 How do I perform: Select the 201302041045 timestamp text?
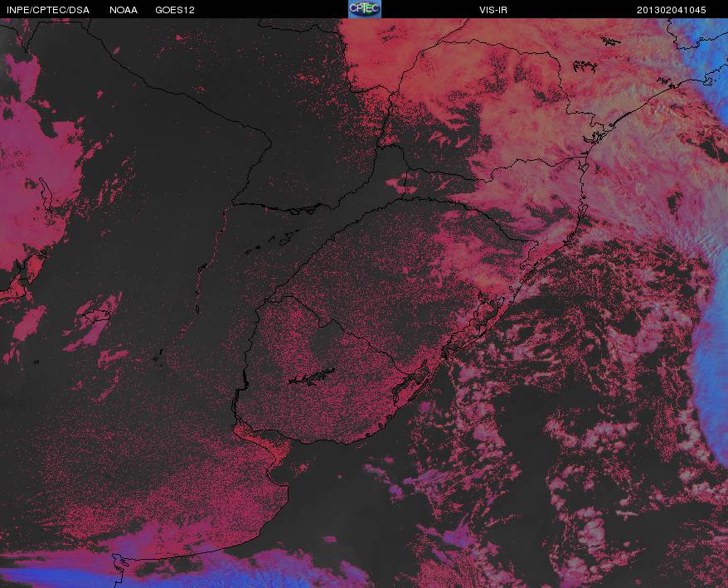[x=672, y=10]
